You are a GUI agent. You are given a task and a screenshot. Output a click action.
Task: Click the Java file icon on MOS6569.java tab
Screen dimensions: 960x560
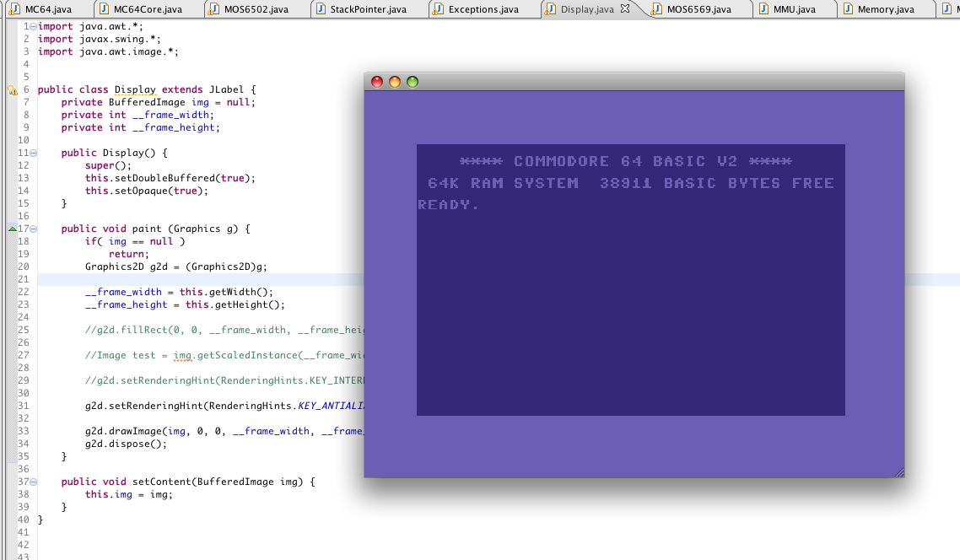(657, 8)
